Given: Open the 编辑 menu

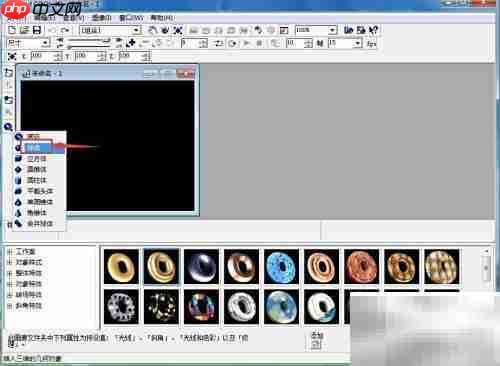Looking at the screenshot, I should pyautogui.click(x=44, y=18).
